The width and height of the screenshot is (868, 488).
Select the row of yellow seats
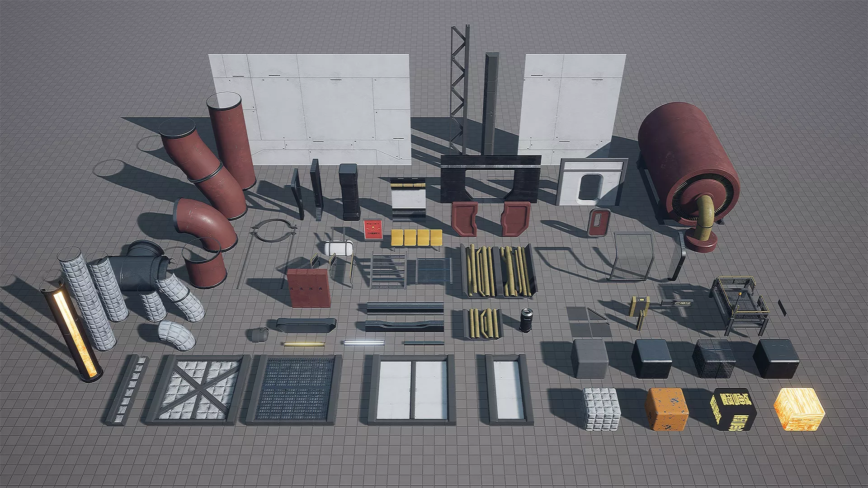click(x=416, y=238)
